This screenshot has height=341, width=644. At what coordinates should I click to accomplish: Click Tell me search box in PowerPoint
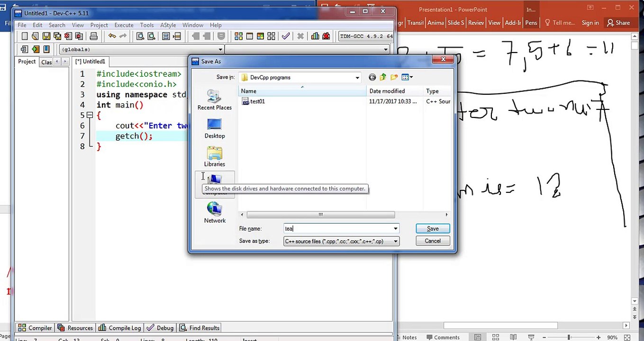tap(560, 23)
